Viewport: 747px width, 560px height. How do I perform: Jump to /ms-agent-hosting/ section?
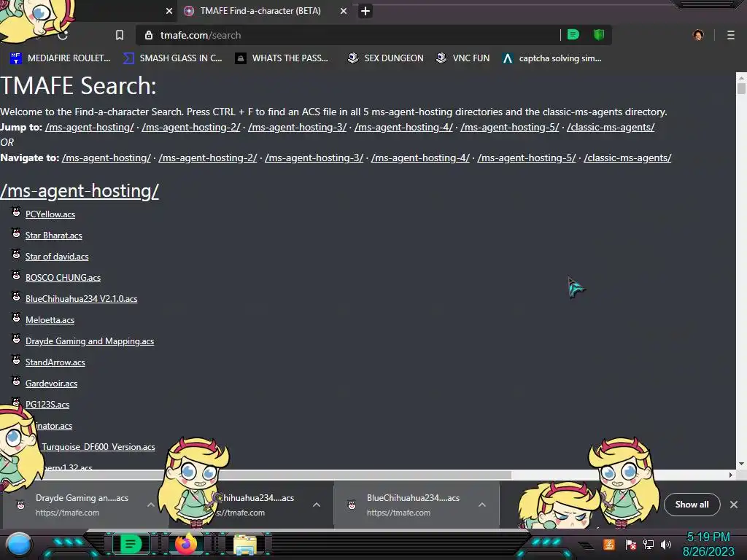(90, 127)
